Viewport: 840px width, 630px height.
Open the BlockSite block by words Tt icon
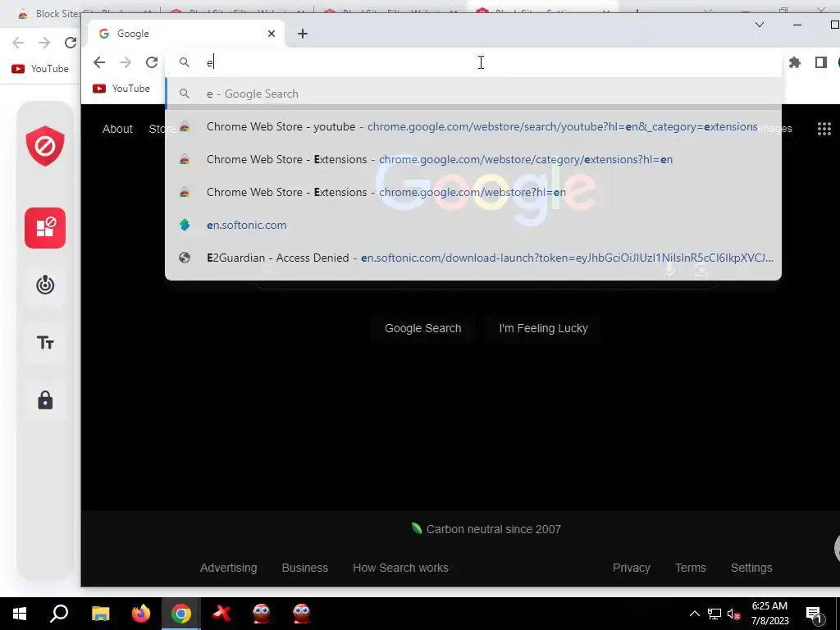click(x=45, y=343)
